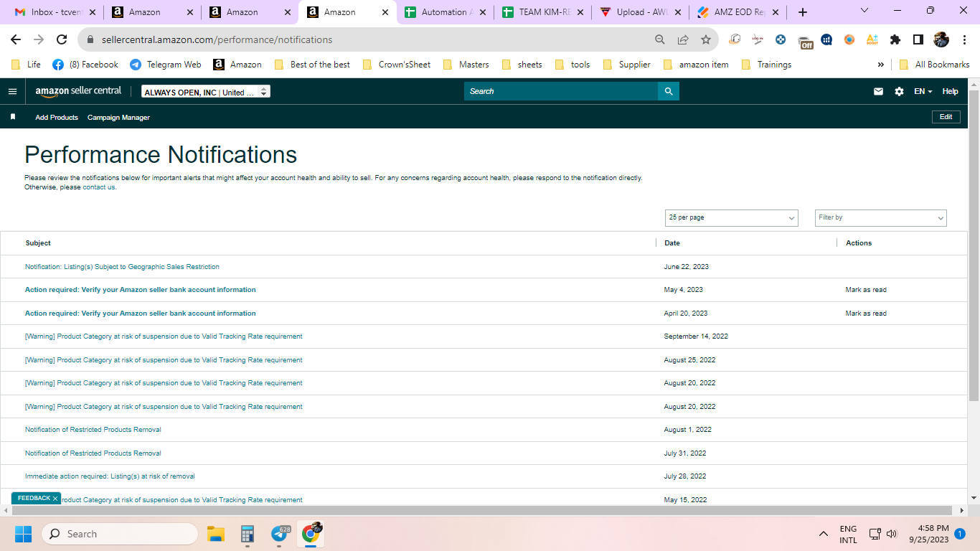The height and width of the screenshot is (551, 980).
Task: Open Windows Start menu
Action: tap(23, 534)
